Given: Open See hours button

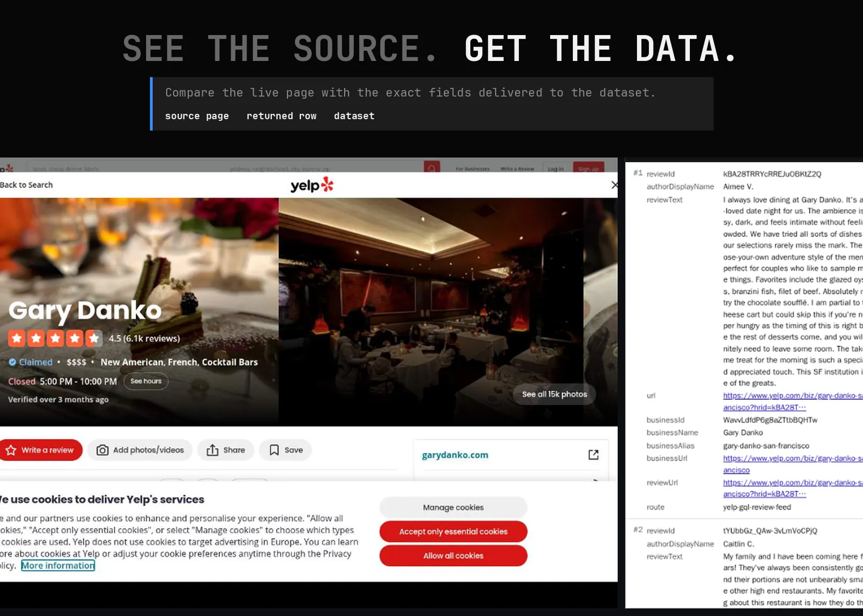Looking at the screenshot, I should [146, 381].
